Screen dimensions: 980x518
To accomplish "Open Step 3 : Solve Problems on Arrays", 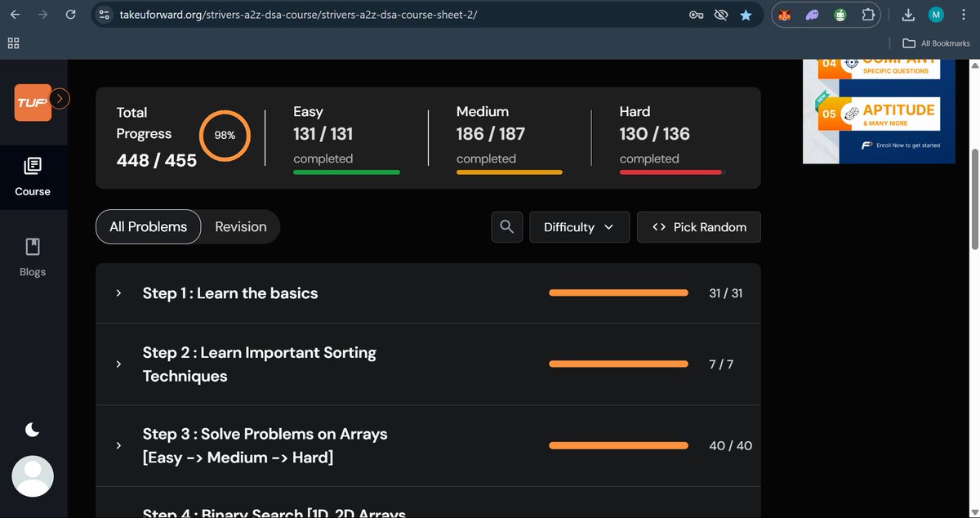I will pyautogui.click(x=265, y=445).
